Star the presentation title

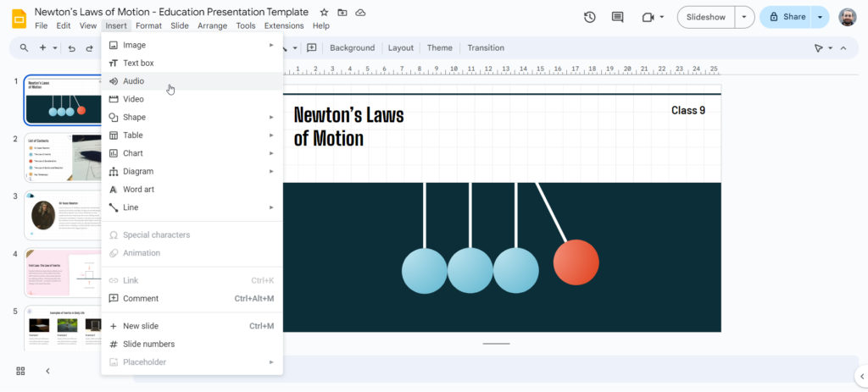tap(324, 13)
